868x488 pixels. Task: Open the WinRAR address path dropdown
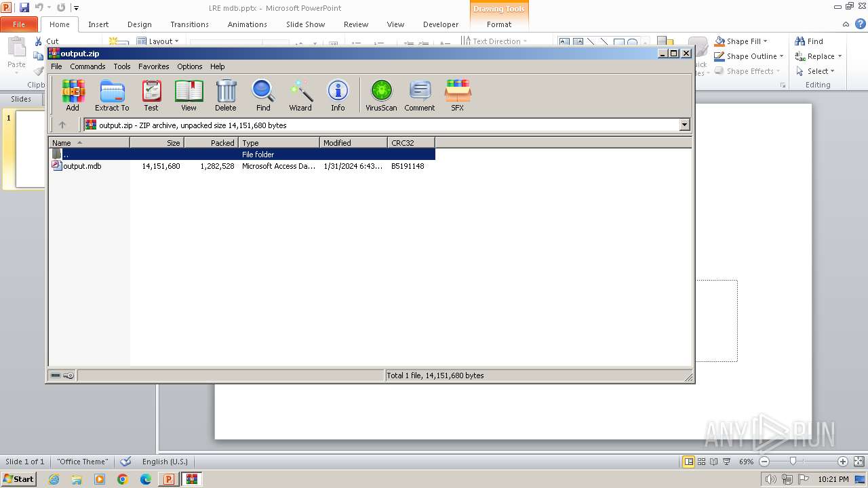(x=684, y=125)
